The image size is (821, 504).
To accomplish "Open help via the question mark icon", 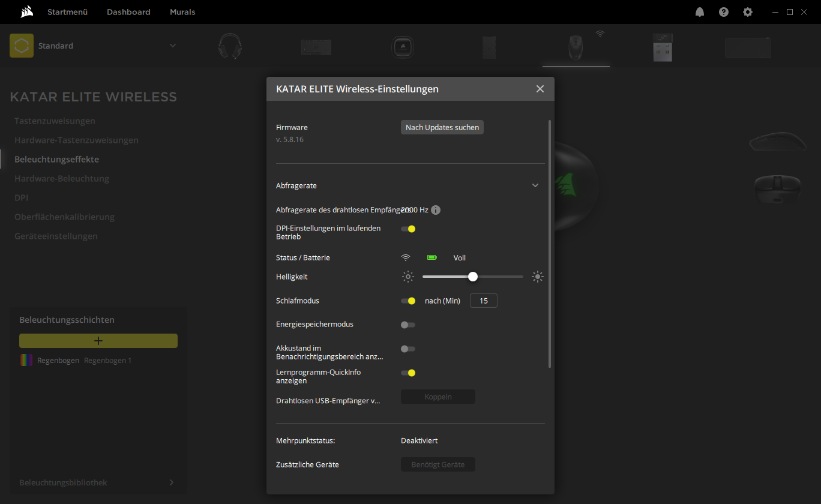I will [x=724, y=12].
